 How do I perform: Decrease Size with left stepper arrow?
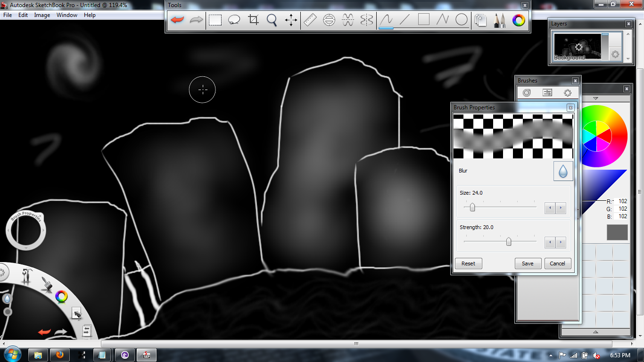point(550,208)
